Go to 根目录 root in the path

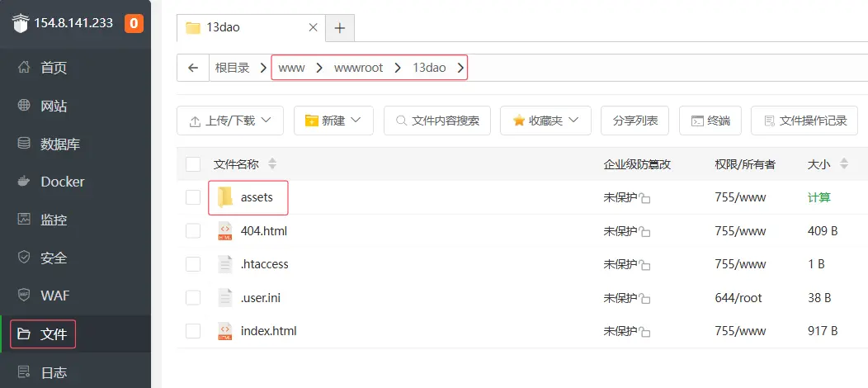tap(232, 68)
